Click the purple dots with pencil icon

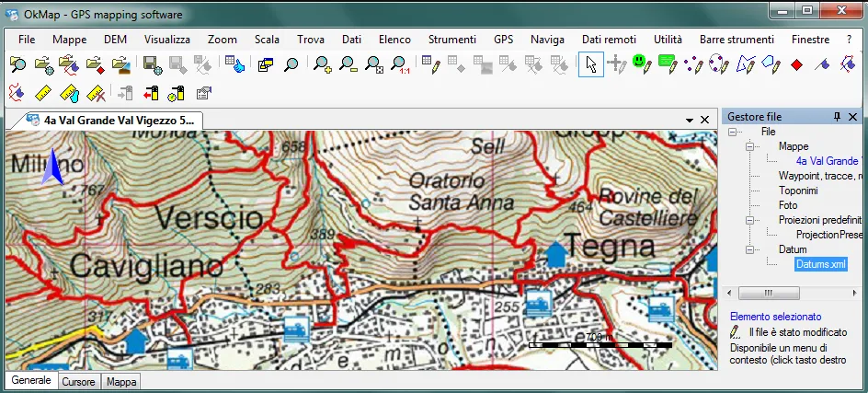click(x=693, y=64)
